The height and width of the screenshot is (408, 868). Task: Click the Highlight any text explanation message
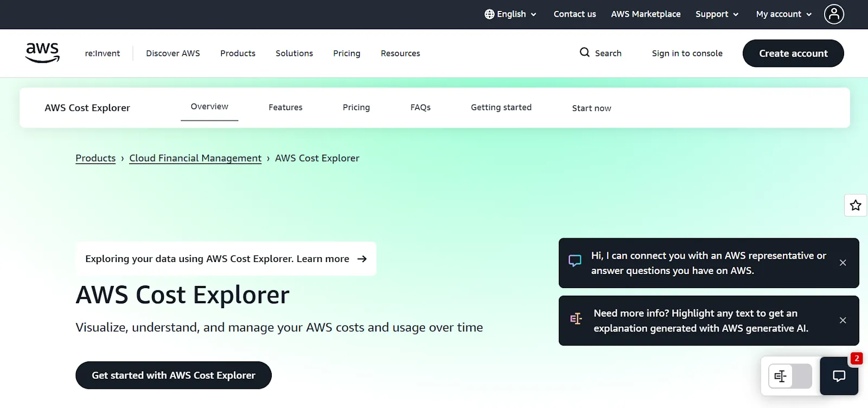click(701, 321)
